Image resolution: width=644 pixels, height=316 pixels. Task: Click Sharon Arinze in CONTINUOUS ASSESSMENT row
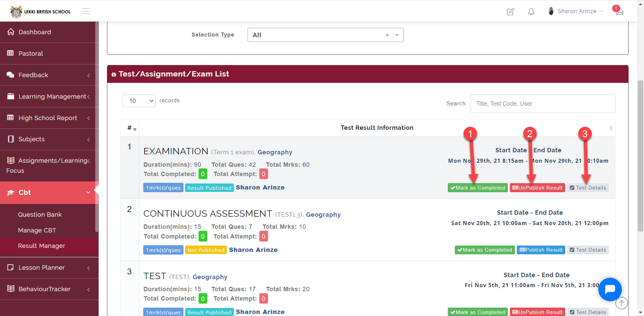click(x=253, y=250)
